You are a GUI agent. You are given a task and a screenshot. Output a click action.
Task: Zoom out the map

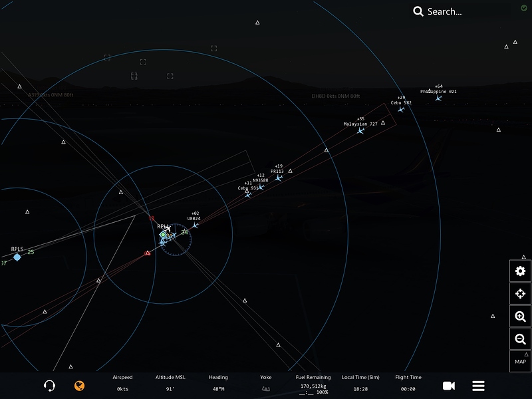[520, 338]
